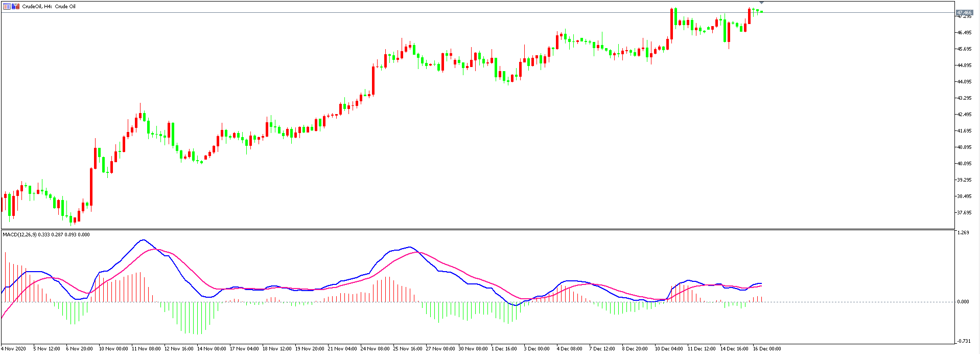
Task: Click the 37.695 price scale label
Action: coord(964,213)
